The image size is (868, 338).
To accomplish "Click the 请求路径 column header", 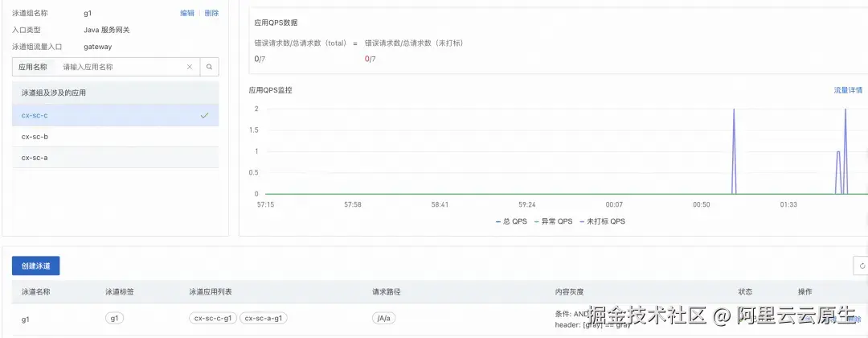I will click(387, 291).
